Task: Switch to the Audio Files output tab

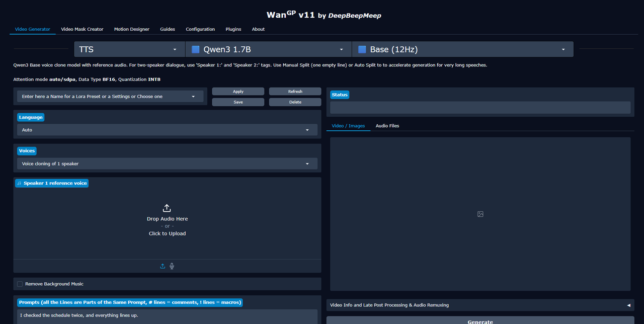Action: click(387, 126)
